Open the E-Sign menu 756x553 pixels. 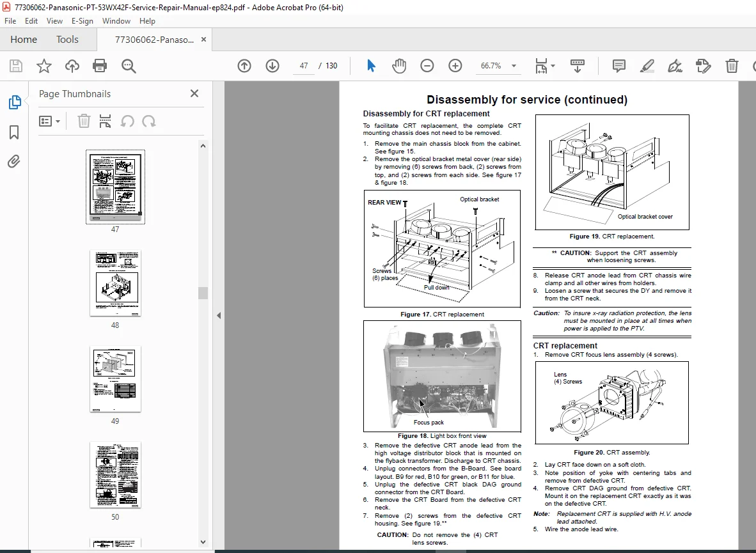[83, 20]
